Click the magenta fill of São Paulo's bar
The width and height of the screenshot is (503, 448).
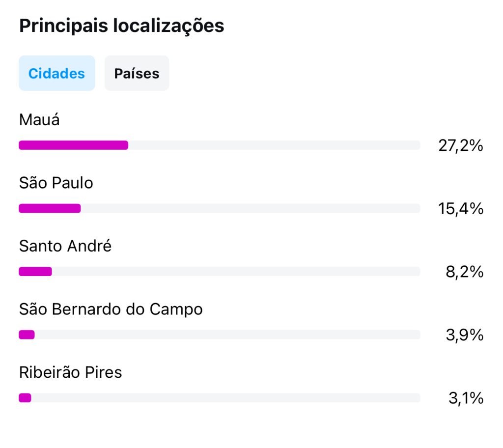(x=50, y=208)
